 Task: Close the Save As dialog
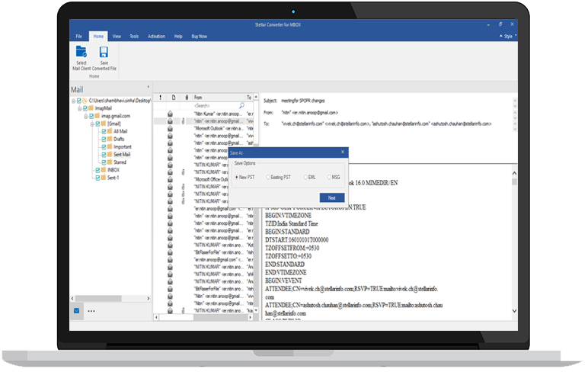pos(343,152)
